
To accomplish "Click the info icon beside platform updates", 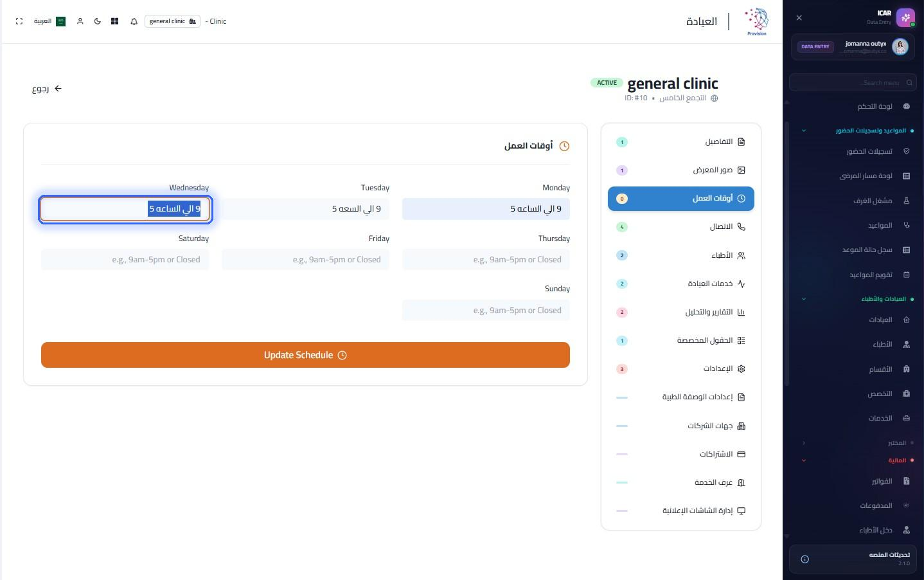I will pyautogui.click(x=804, y=559).
